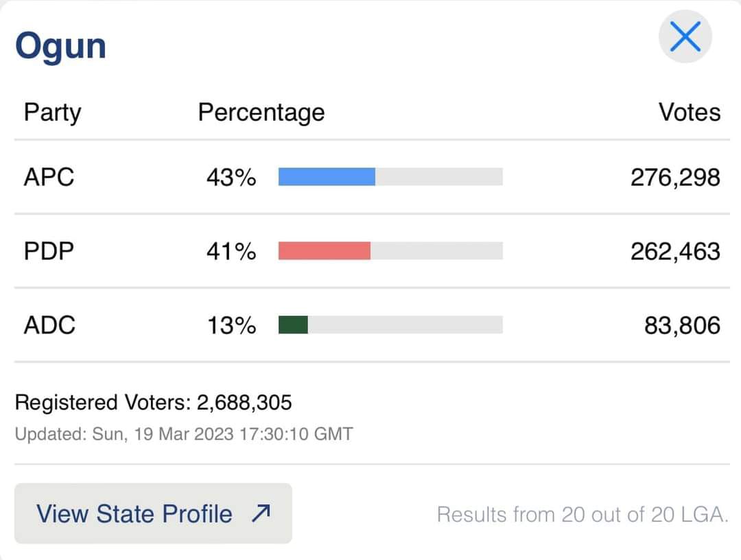This screenshot has height=560, width=741.
Task: Open the View State Profile button
Action: [x=153, y=513]
